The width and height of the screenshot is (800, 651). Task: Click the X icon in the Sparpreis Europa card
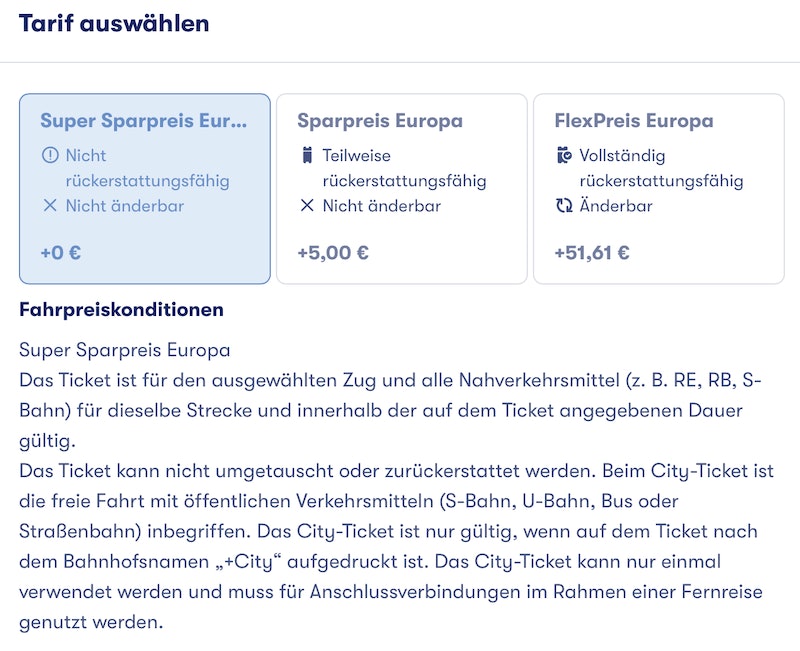[307, 206]
